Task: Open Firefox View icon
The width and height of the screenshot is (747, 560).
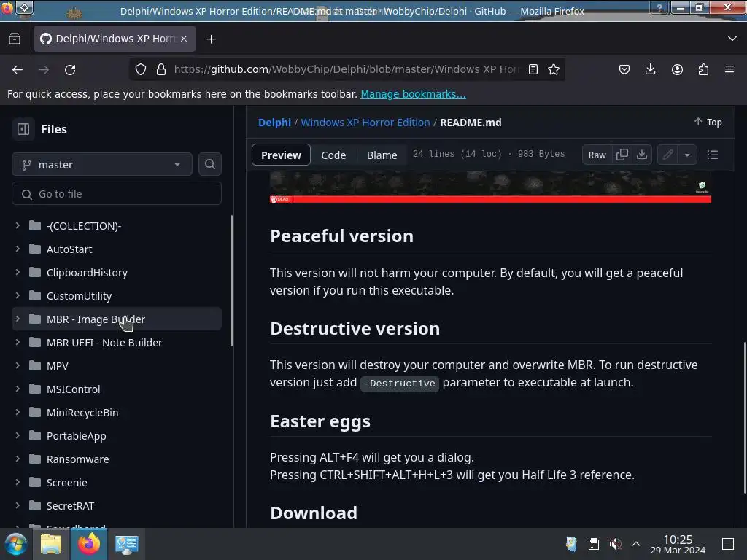Action: 15,39
